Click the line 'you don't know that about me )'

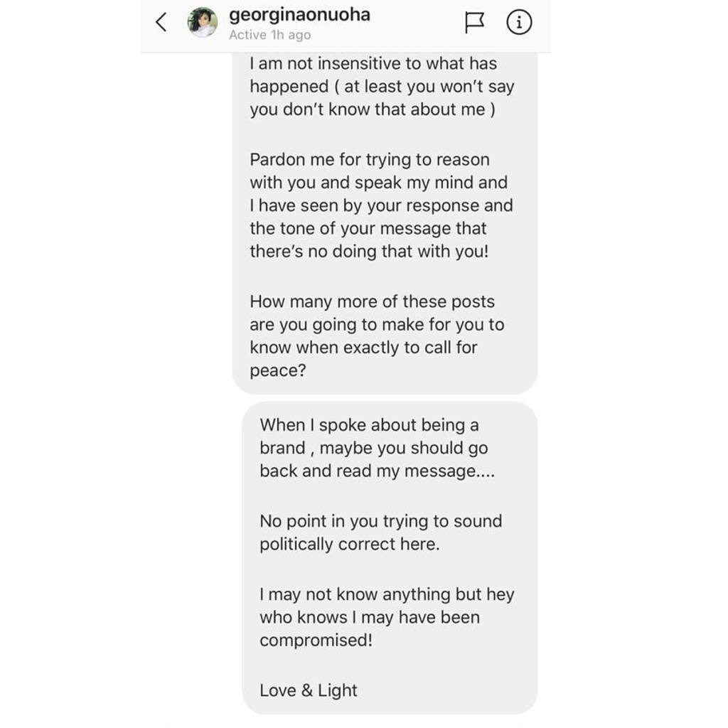tap(373, 109)
